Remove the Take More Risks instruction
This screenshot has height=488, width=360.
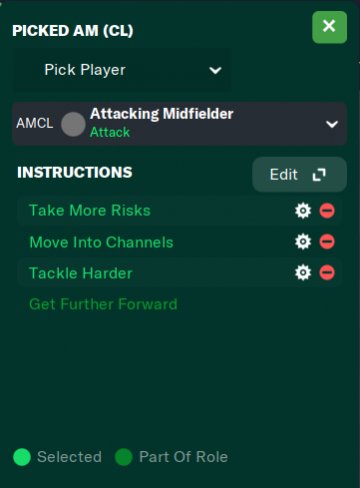[327, 211]
